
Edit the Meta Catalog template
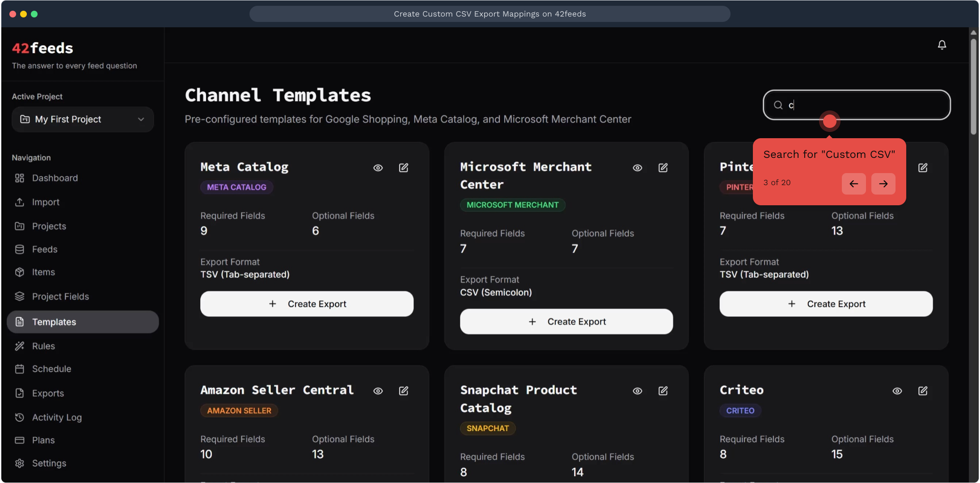click(403, 168)
